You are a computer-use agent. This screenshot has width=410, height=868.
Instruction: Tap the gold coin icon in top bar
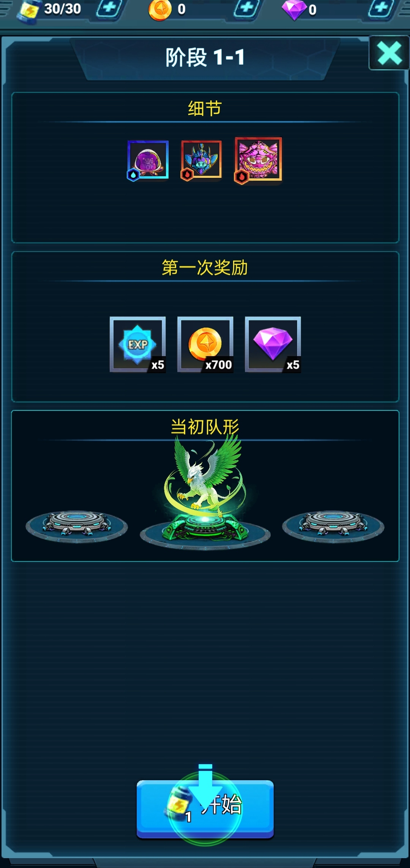160,10
